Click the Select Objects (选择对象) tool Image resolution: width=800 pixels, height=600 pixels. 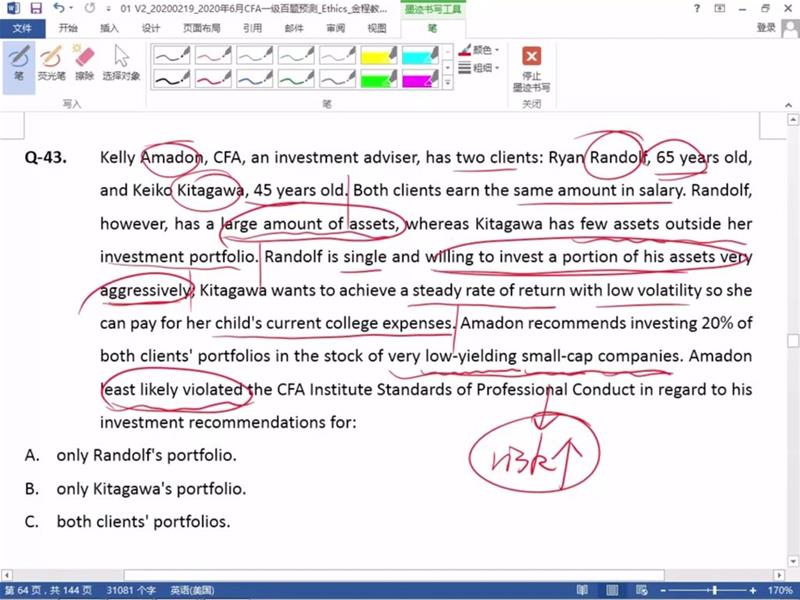pos(123,62)
